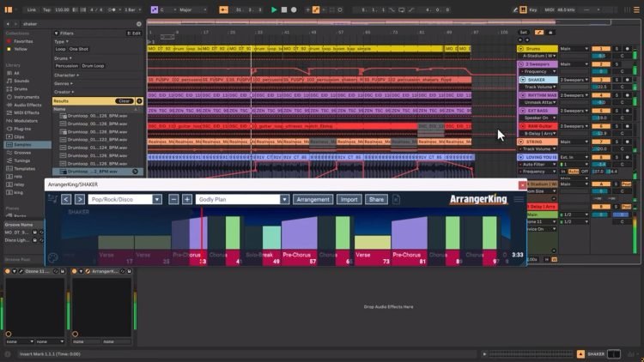This screenshot has width=644, height=362.
Task: Clear the browser results filter
Action: [123, 101]
